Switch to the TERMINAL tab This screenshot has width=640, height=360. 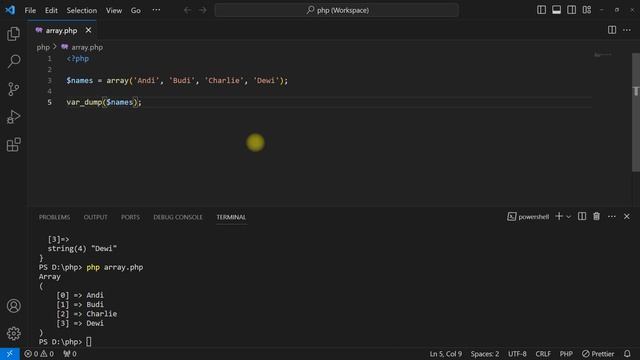pyautogui.click(x=231, y=217)
